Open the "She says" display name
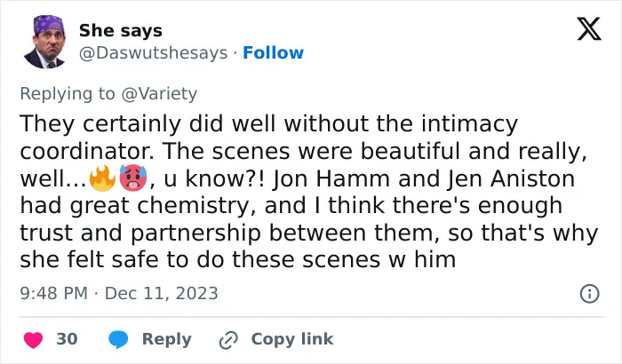This screenshot has width=622, height=364. coord(121,30)
